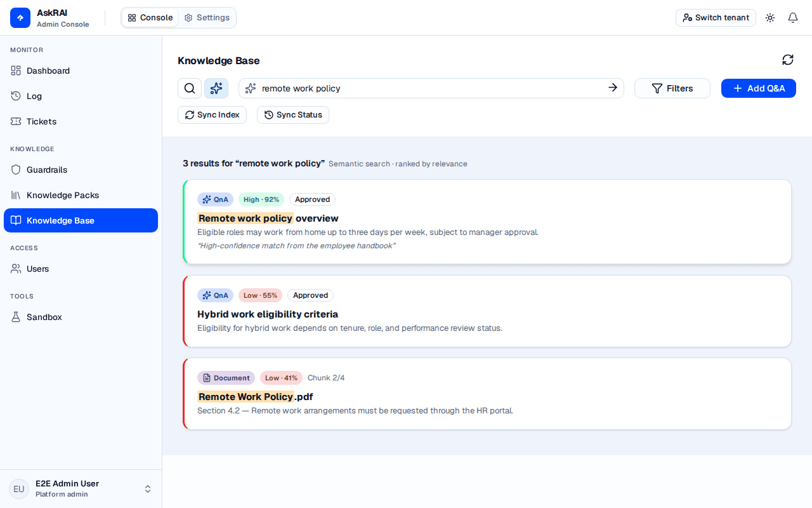The image size is (812, 508).
Task: Select the keyword search magnifier mode
Action: pyautogui.click(x=190, y=88)
